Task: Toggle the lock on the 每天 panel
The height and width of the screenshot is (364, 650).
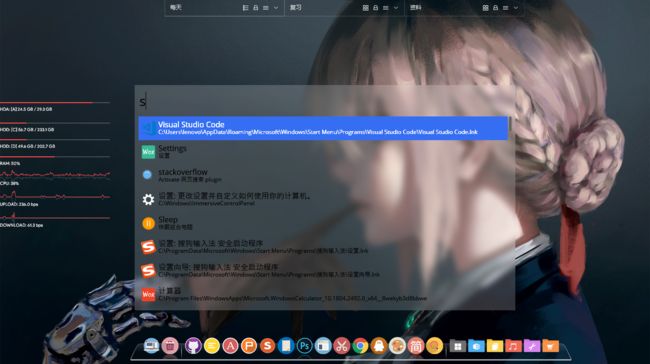Action: (x=256, y=8)
